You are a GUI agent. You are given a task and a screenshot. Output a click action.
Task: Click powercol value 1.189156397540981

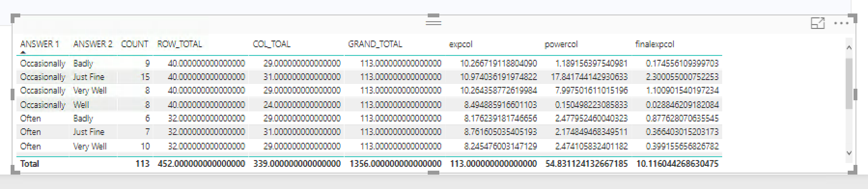pos(591,63)
